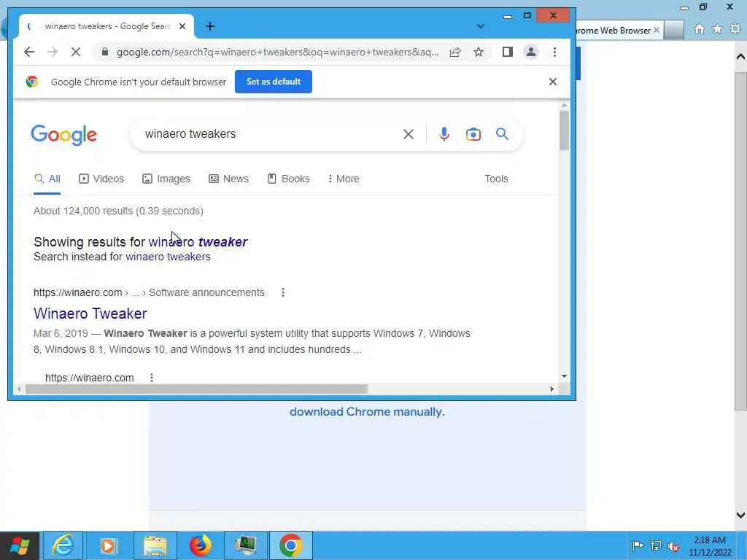The height and width of the screenshot is (560, 747).
Task: Dismiss the default browser info bar
Action: [x=553, y=82]
